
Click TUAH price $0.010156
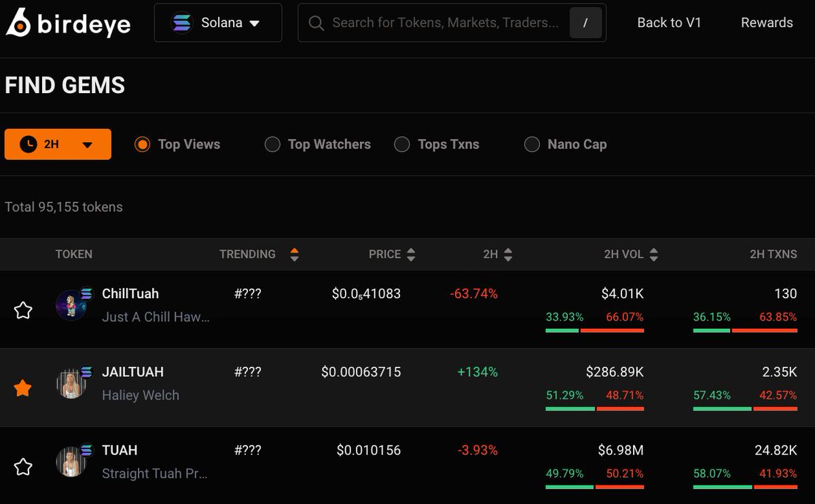(x=369, y=450)
